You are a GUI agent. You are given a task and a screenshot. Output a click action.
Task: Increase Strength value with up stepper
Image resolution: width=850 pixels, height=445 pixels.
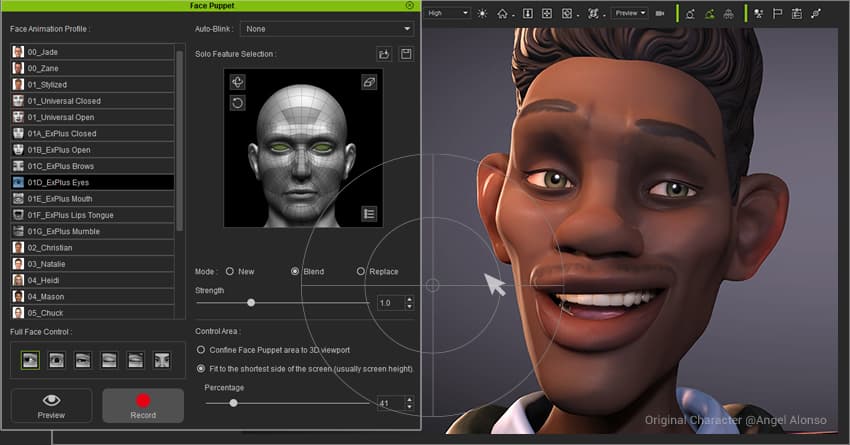pos(410,299)
